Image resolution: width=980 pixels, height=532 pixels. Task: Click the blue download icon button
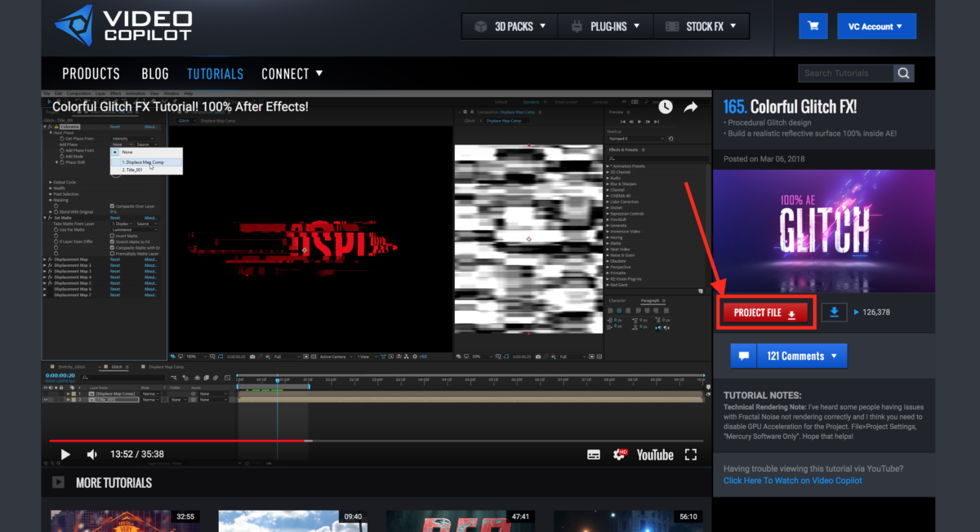[x=834, y=313]
